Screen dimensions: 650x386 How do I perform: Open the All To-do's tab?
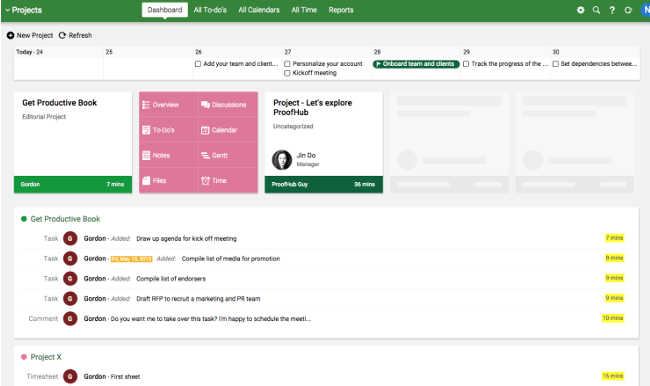click(210, 10)
